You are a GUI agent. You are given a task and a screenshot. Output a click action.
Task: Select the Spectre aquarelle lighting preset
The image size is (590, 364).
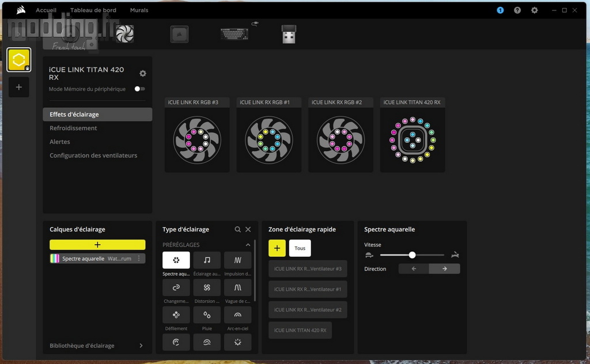coord(176,260)
